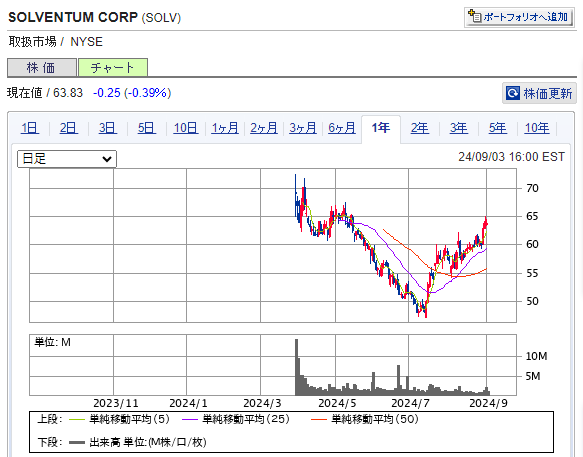Select the active 1年 range tab
Viewport: 583px width, 457px height.
pyautogui.click(x=381, y=128)
